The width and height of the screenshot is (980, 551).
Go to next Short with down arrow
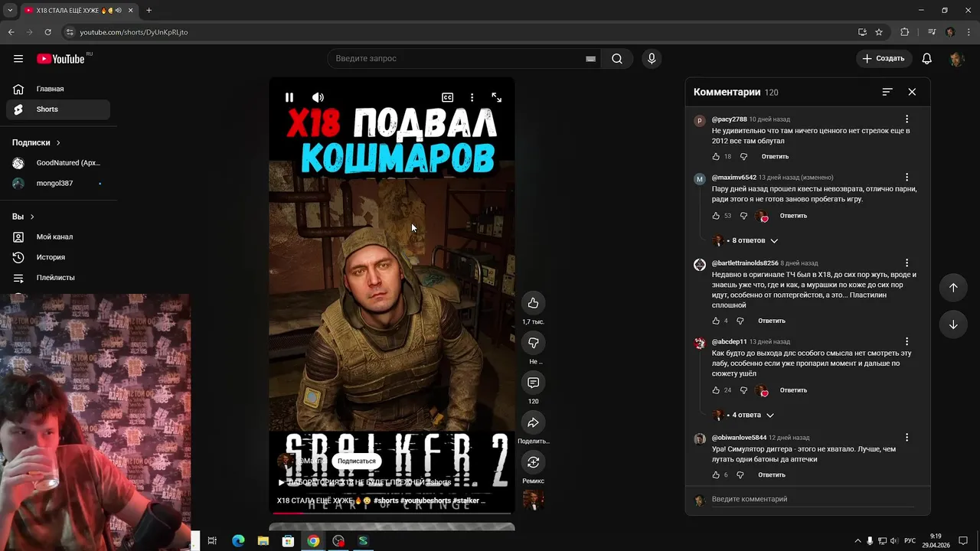(953, 324)
